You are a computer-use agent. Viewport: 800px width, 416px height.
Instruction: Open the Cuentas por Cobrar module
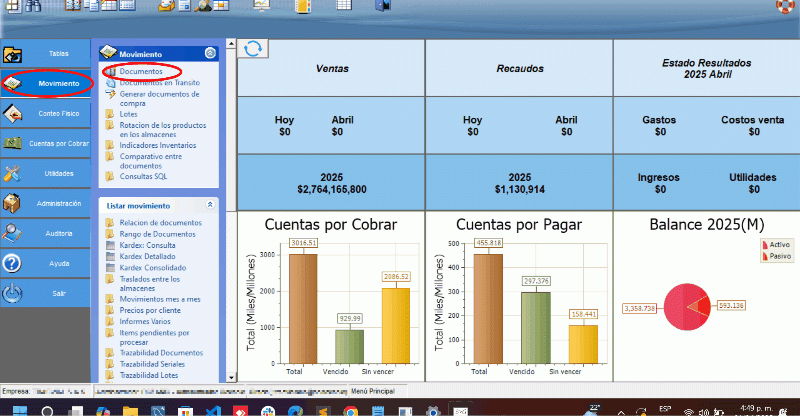point(47,143)
